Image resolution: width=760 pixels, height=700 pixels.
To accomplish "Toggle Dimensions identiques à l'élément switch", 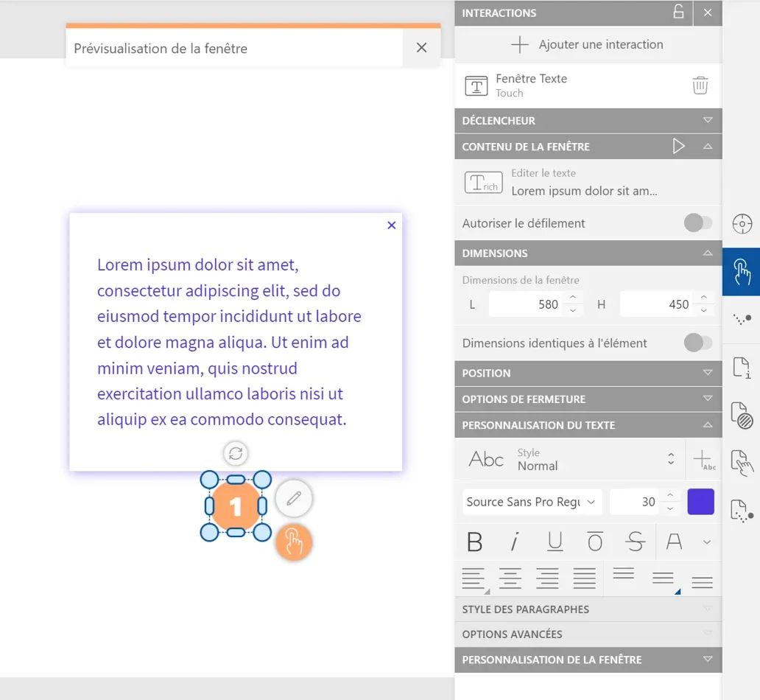I will coord(697,343).
